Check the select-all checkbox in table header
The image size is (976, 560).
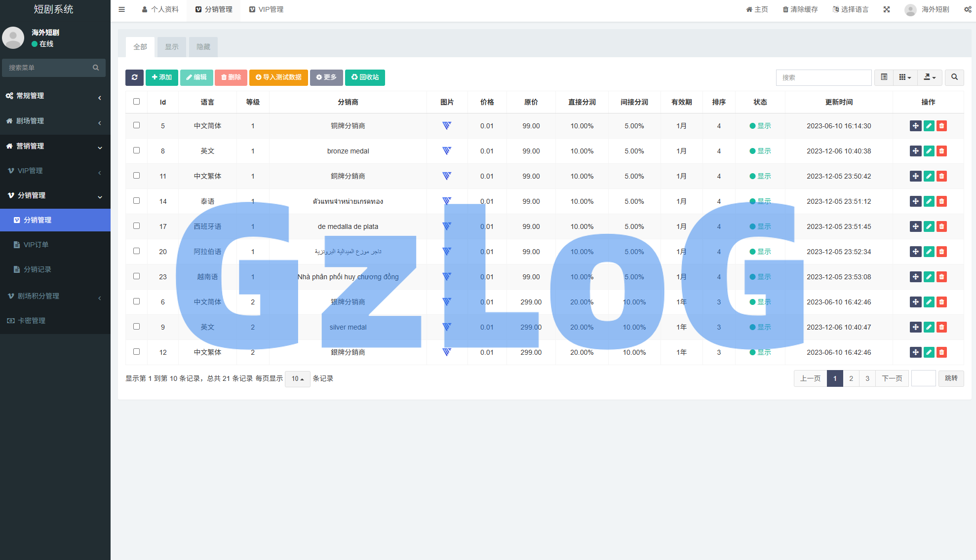(x=136, y=102)
